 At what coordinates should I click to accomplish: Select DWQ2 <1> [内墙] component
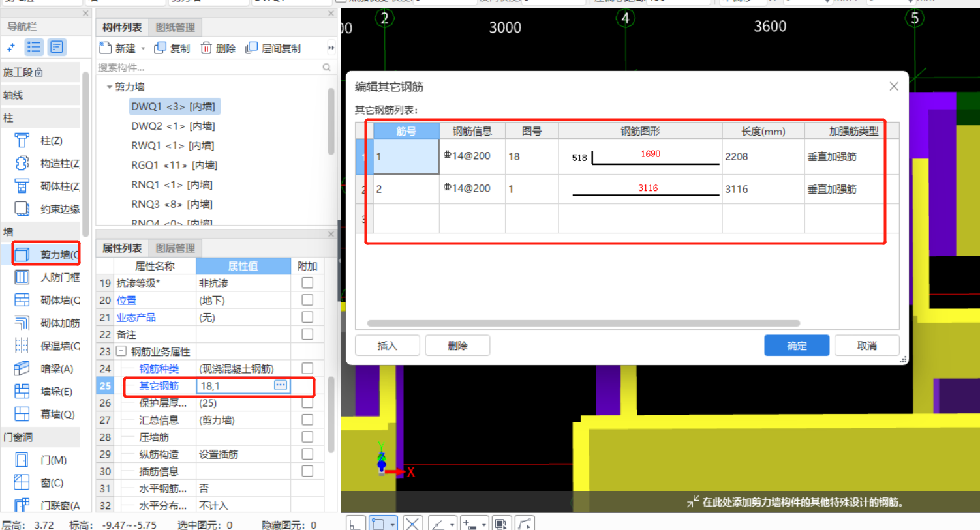173,126
